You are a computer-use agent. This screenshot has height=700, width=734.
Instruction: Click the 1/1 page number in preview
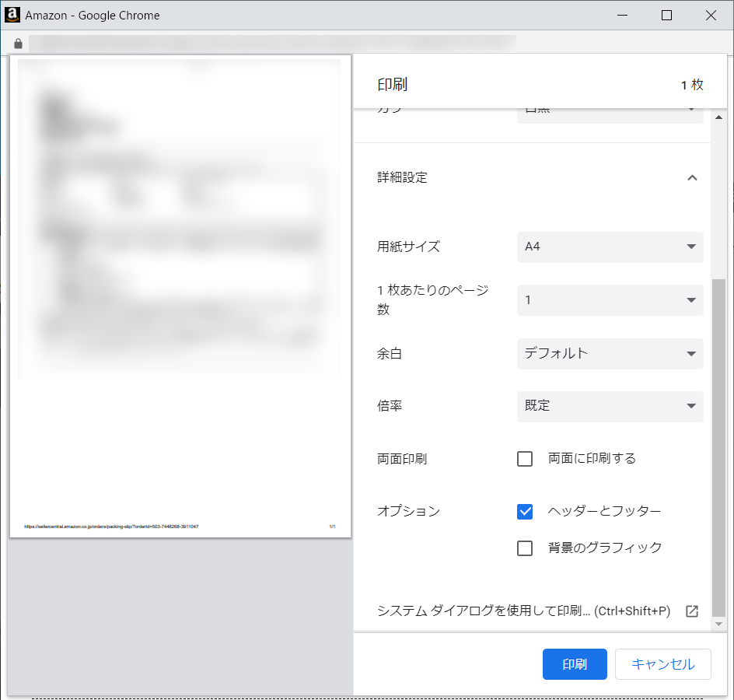click(x=332, y=527)
